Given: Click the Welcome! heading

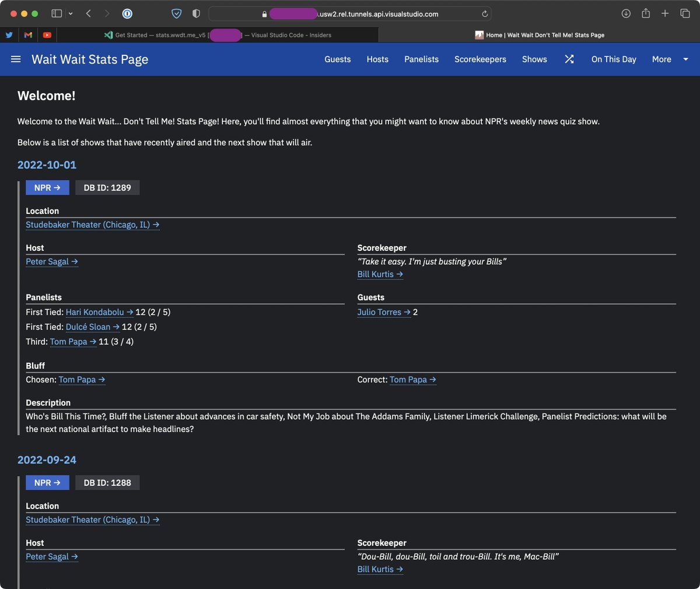Looking at the screenshot, I should 47,96.
